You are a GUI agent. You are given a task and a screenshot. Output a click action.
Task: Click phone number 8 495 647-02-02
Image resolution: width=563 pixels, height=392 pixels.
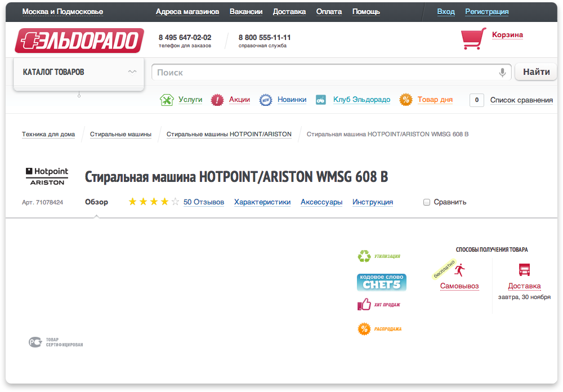[185, 37]
